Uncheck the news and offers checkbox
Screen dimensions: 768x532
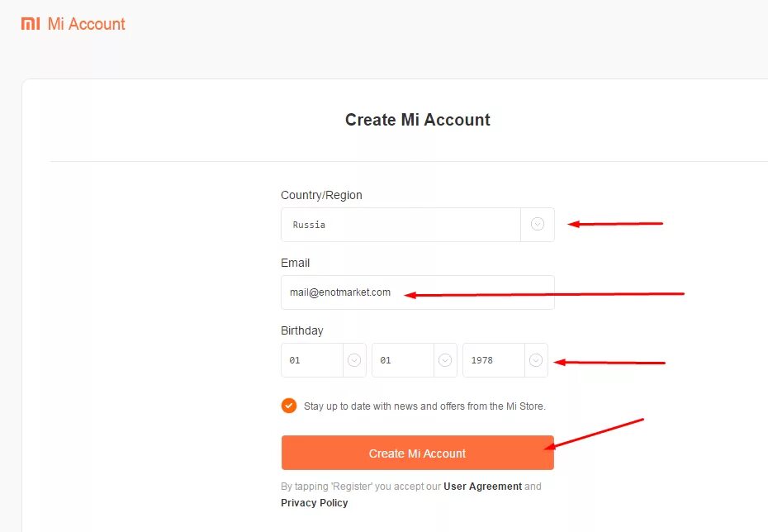pyautogui.click(x=289, y=406)
